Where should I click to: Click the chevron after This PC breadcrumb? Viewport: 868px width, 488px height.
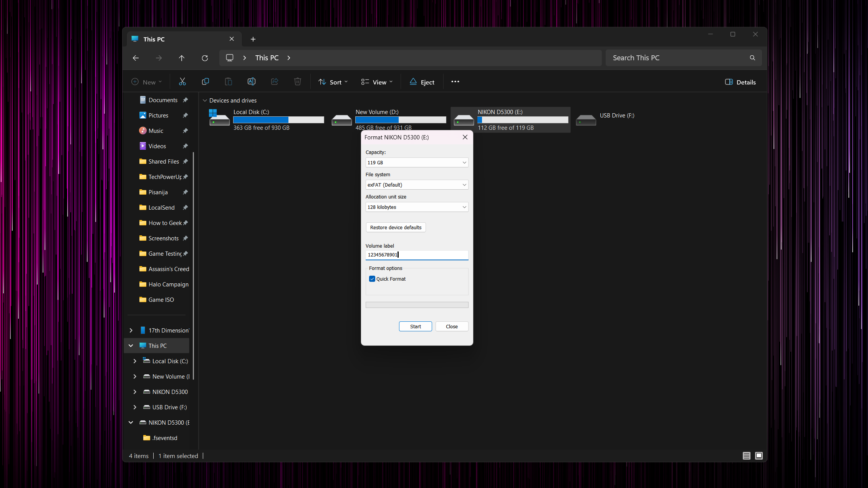[289, 58]
